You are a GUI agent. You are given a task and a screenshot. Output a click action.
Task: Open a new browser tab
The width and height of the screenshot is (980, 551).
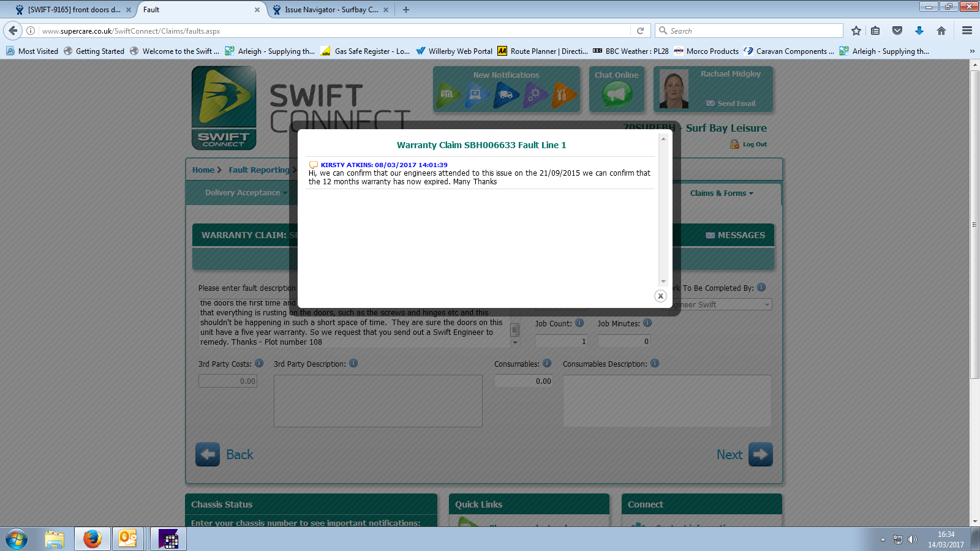(406, 10)
